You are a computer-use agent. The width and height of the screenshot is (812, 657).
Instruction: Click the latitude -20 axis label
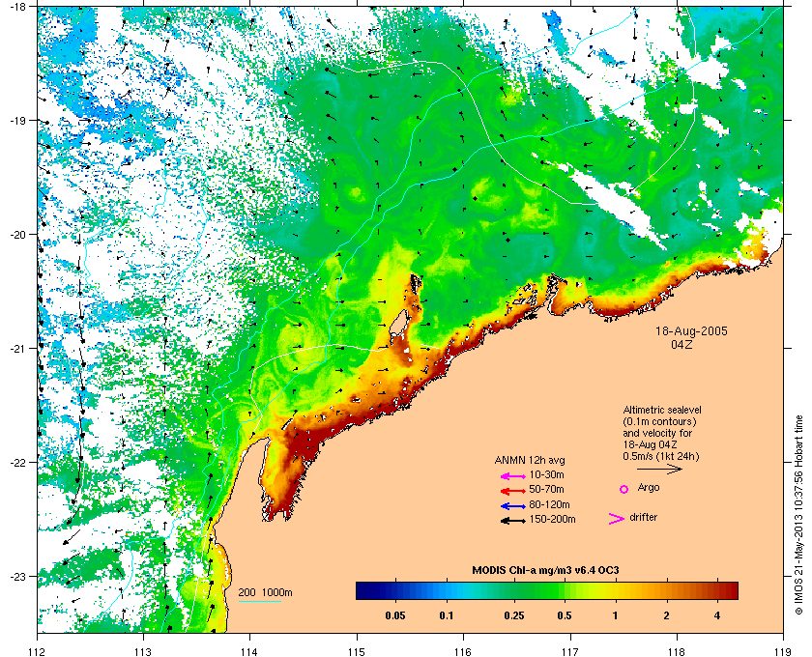pos(18,235)
